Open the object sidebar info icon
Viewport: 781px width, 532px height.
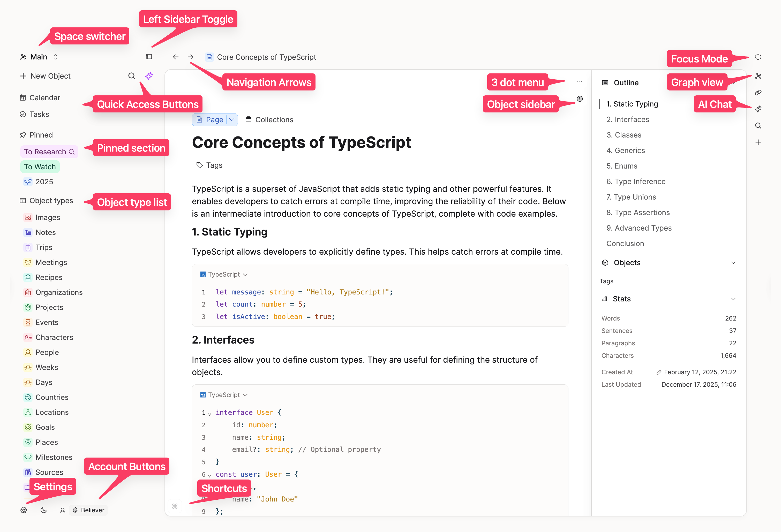point(580,99)
